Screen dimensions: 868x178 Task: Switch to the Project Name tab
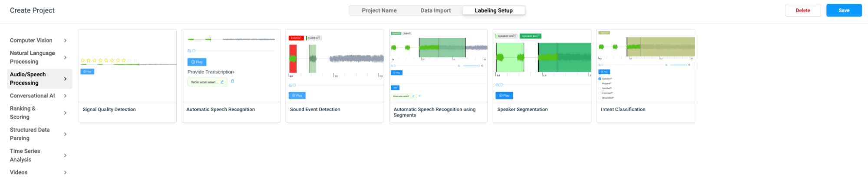379,10
